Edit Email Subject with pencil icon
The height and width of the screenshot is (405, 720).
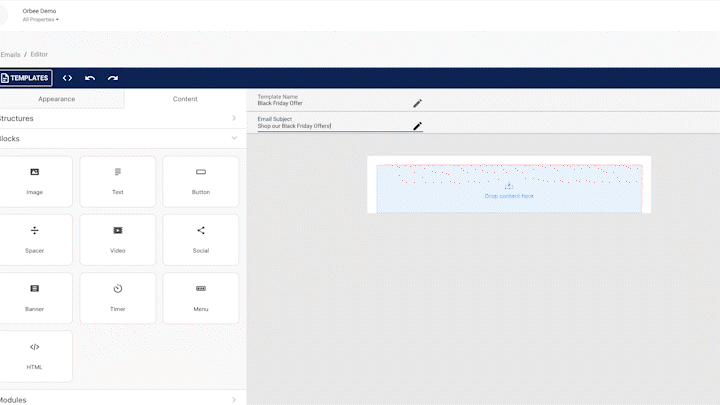click(x=417, y=126)
